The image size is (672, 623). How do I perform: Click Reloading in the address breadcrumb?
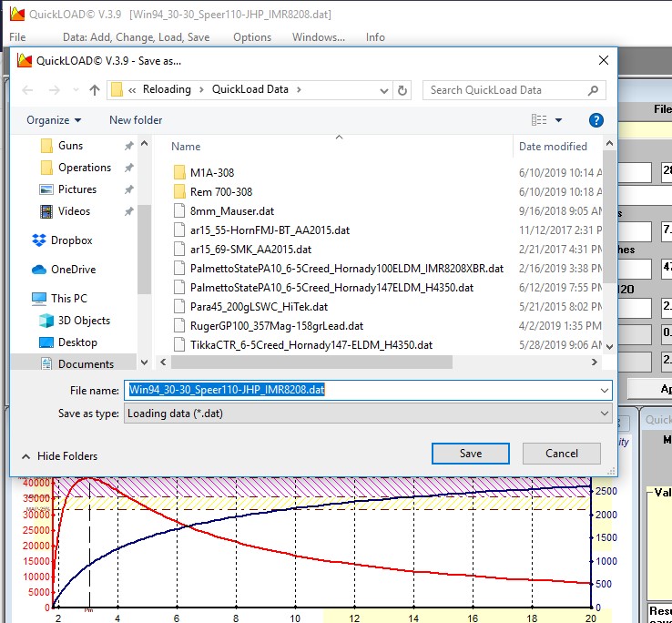(x=167, y=89)
